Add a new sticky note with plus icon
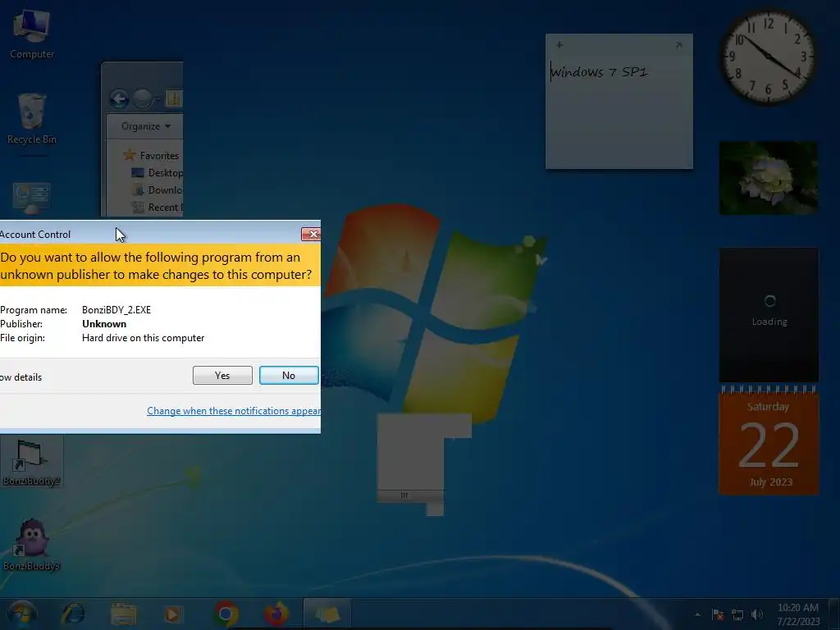This screenshot has height=630, width=840. tap(559, 45)
